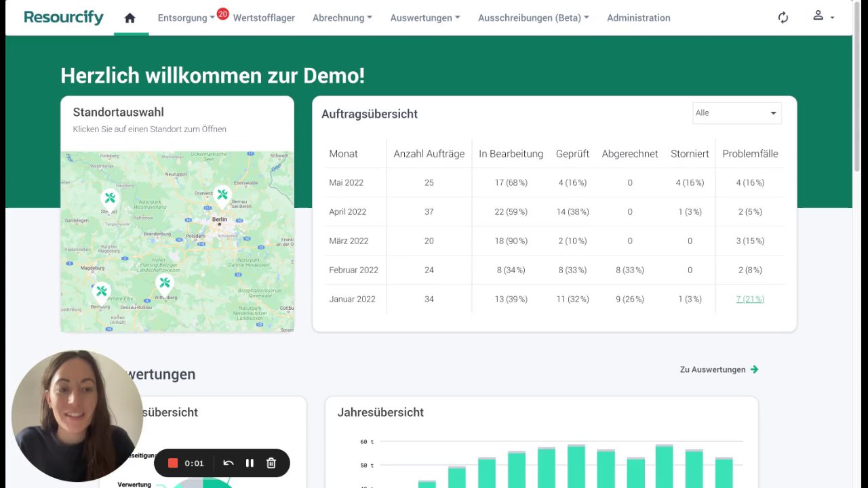This screenshot has height=488, width=868.
Task: Click the Resourcify logo
Action: tap(64, 18)
